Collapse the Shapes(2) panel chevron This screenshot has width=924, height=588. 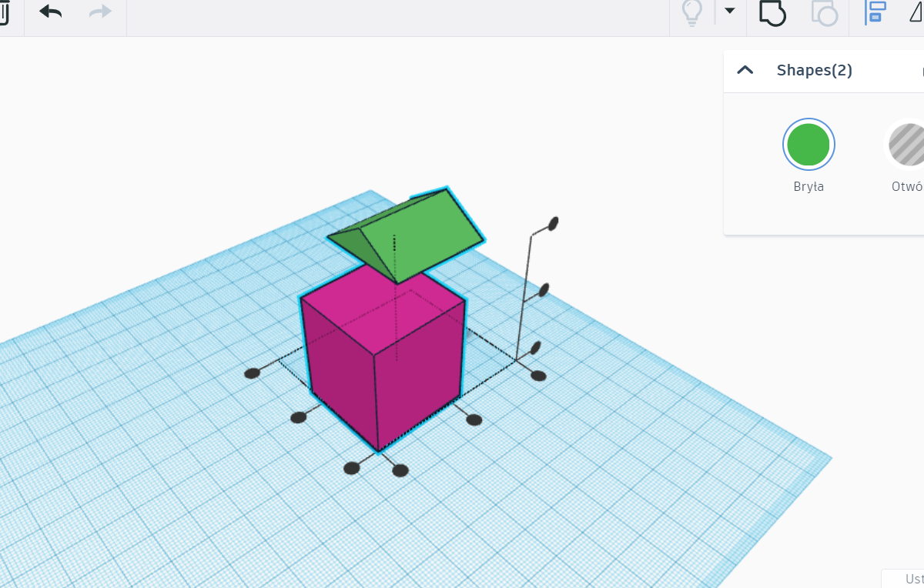click(x=745, y=70)
